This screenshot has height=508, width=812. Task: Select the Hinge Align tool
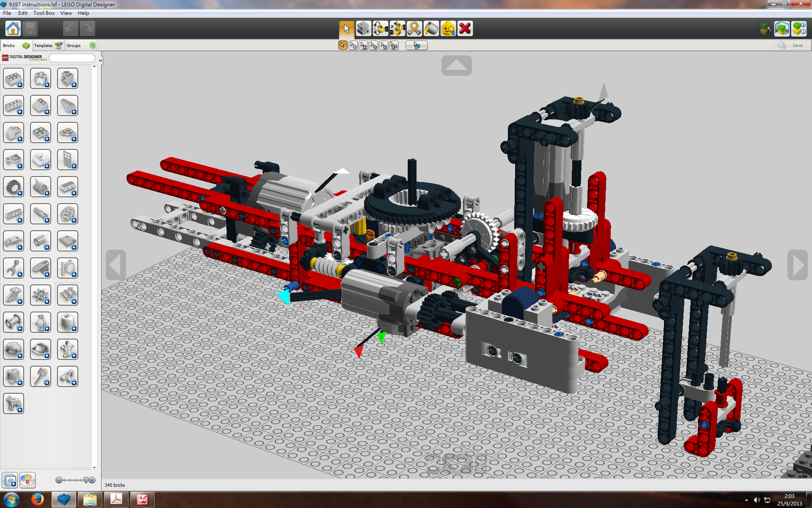click(x=397, y=29)
